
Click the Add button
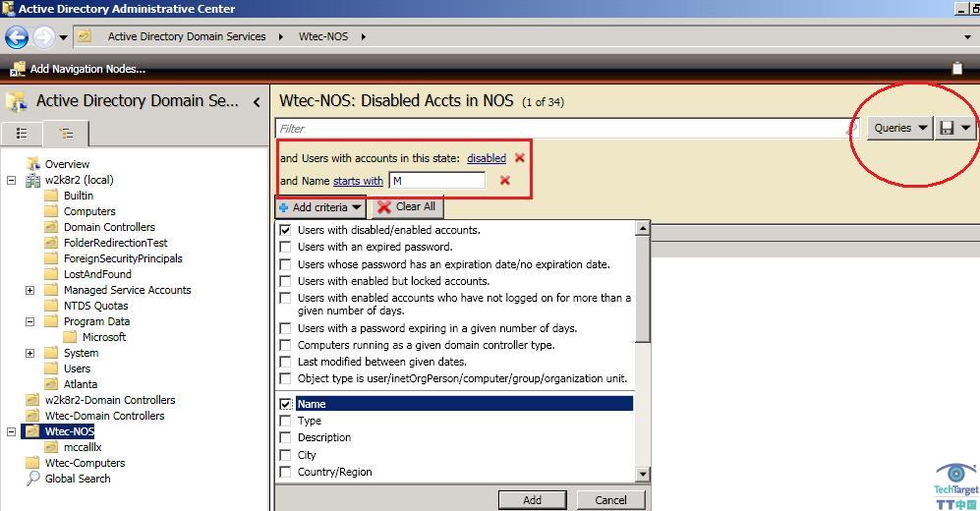[533, 500]
